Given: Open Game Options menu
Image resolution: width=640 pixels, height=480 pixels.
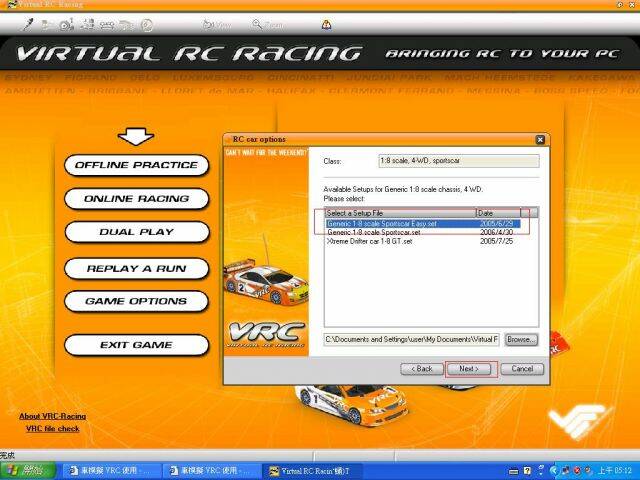Looking at the screenshot, I should pyautogui.click(x=136, y=301).
